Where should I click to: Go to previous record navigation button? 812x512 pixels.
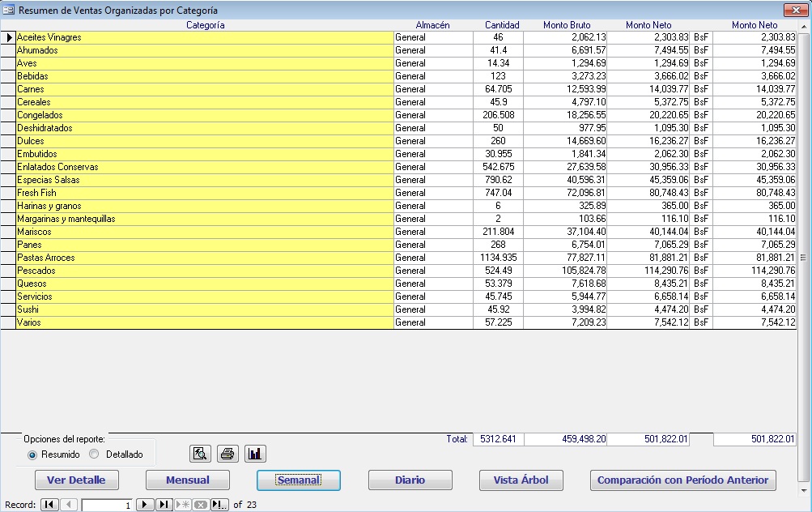coord(69,504)
